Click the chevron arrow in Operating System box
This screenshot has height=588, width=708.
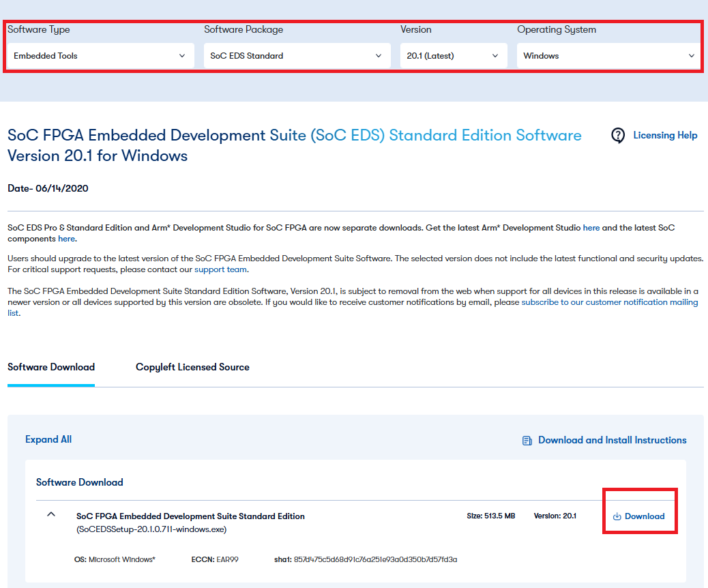(692, 56)
